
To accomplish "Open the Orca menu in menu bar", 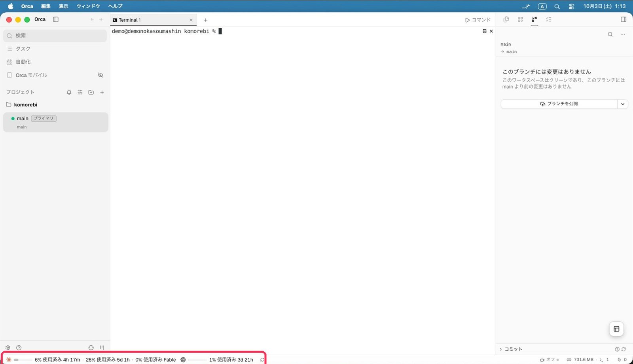I will coord(27,6).
